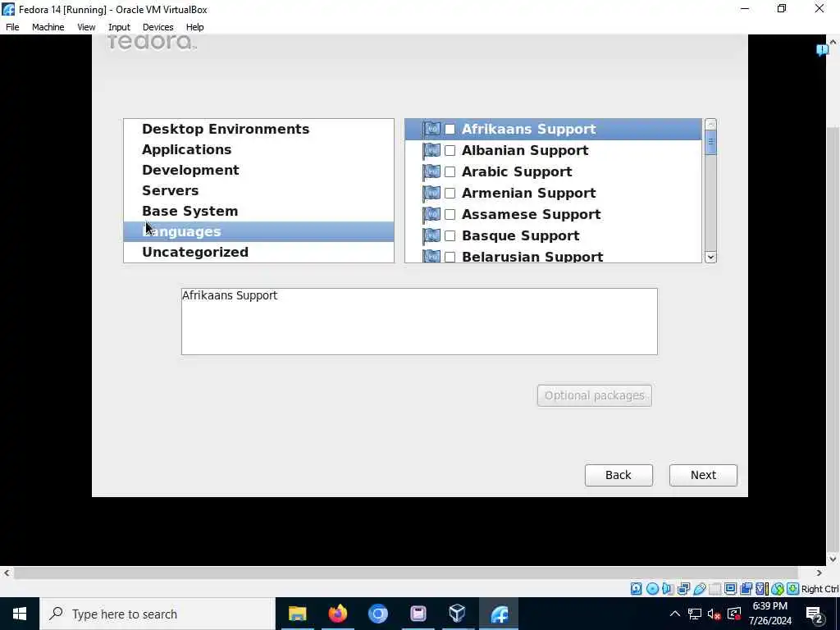Click the Next button
Screen dimensions: 840x630
coord(703,475)
